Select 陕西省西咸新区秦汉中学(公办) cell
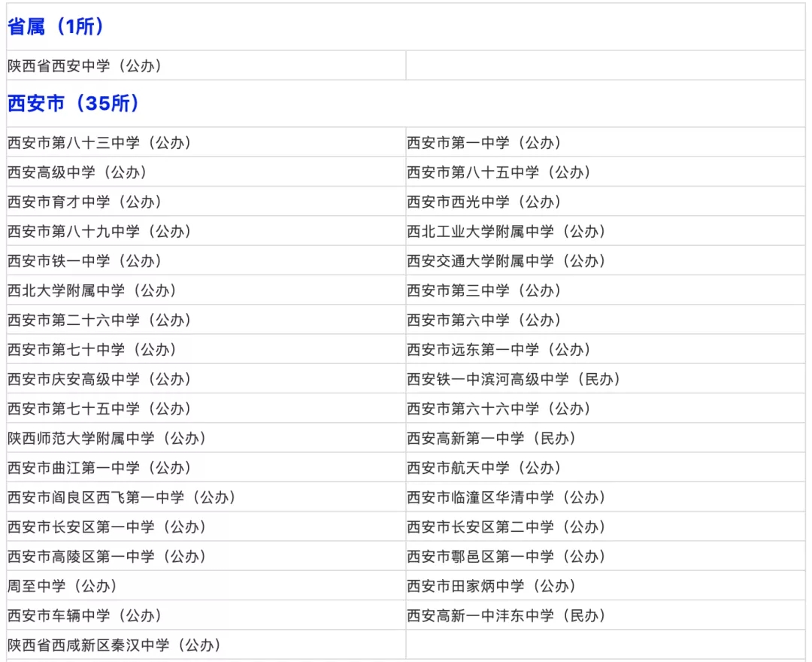This screenshot has height=662, width=812. (x=206, y=644)
